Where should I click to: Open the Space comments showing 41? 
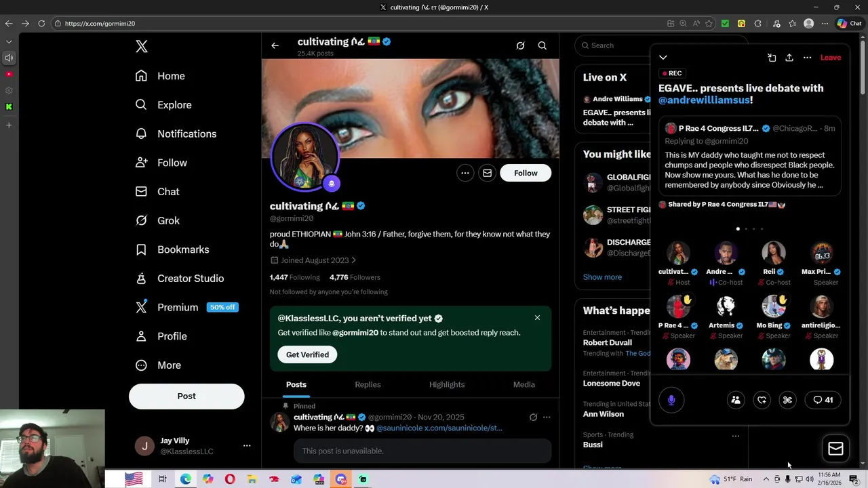(823, 400)
